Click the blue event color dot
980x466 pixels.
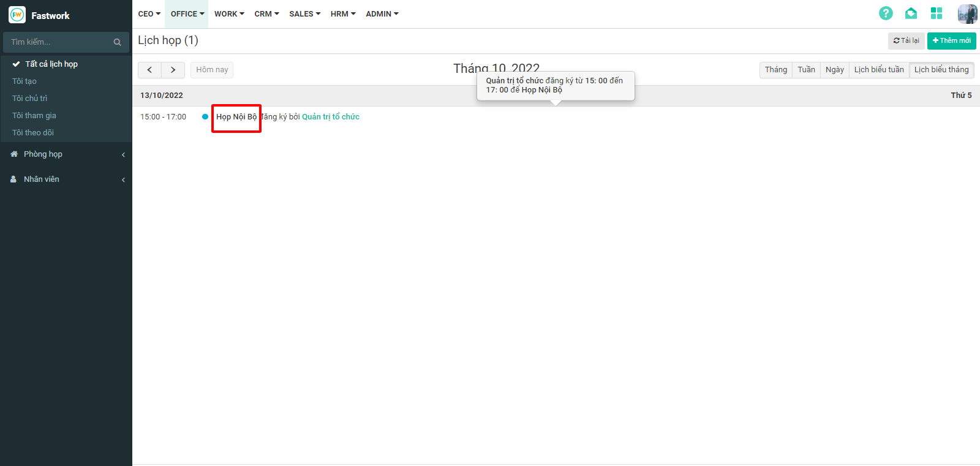point(205,117)
